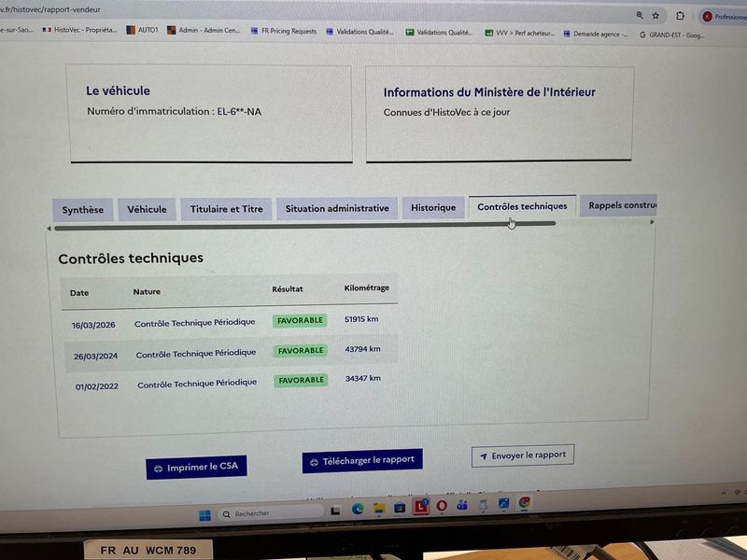
Task: Open Microsoft Teams from the taskbar
Action: click(x=462, y=505)
